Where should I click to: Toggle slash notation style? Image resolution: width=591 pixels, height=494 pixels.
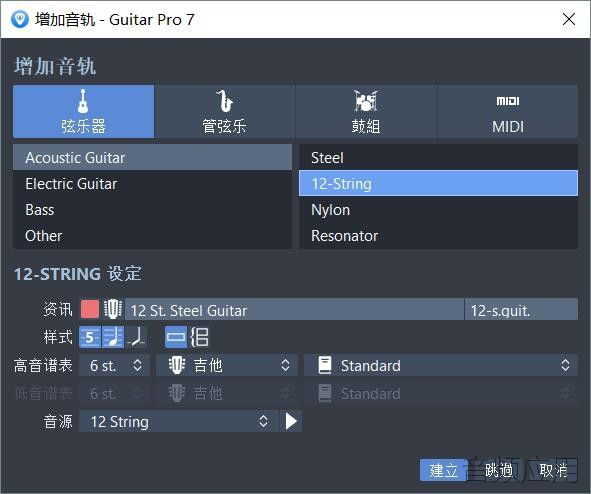pyautogui.click(x=136, y=337)
